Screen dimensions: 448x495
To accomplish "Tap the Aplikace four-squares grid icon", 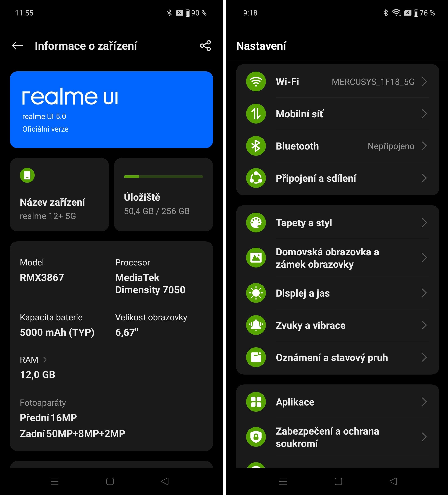I will pos(256,402).
